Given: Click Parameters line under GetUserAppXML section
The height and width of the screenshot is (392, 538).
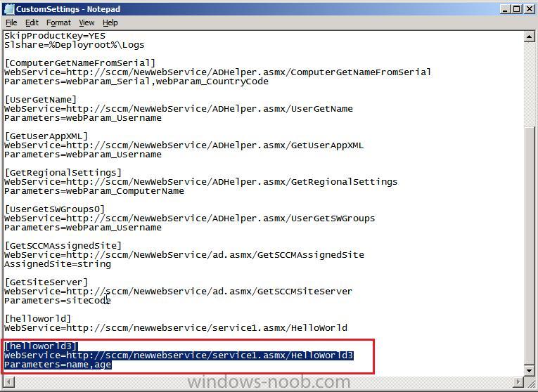Looking at the screenshot, I should pyautogui.click(x=83, y=155).
